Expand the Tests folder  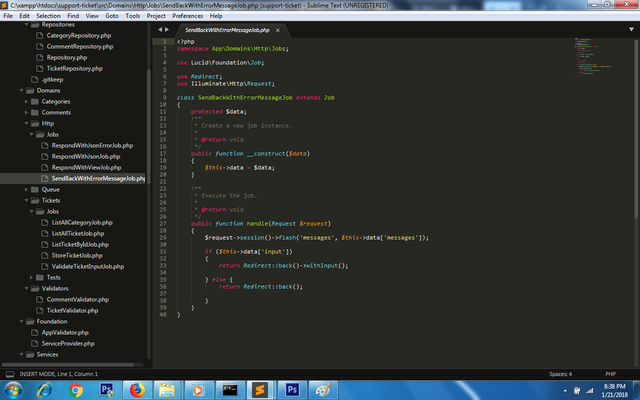[x=31, y=277]
